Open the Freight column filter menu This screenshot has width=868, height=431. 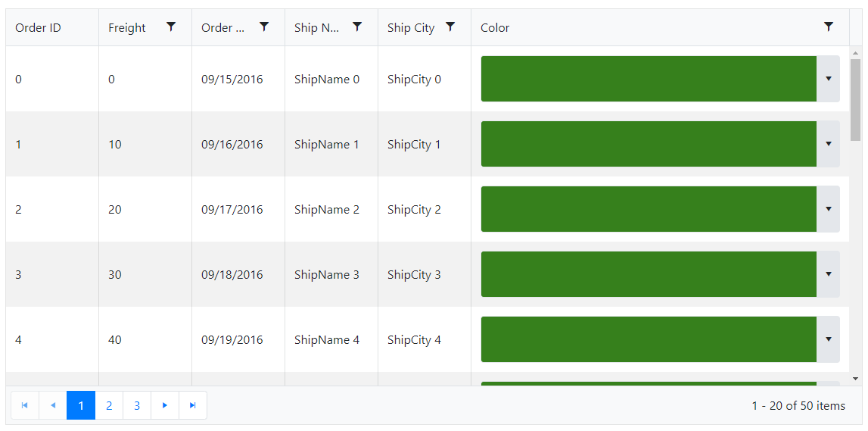click(171, 27)
